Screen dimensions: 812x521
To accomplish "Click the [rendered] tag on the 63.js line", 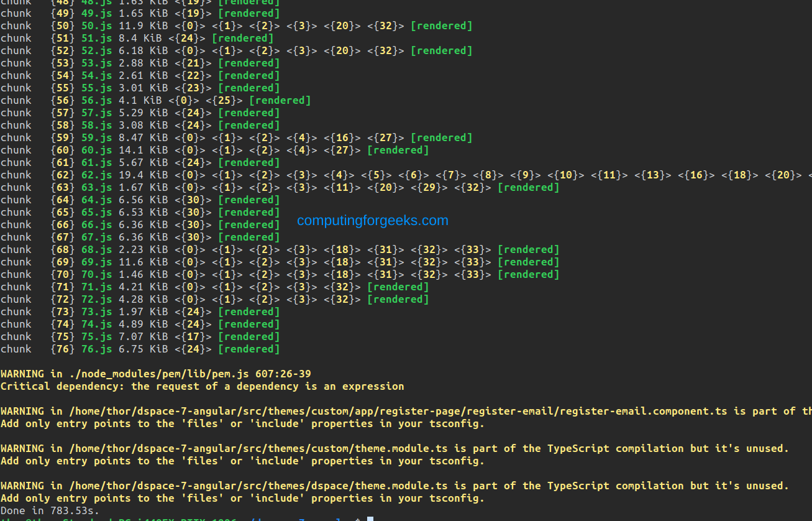I will [528, 187].
